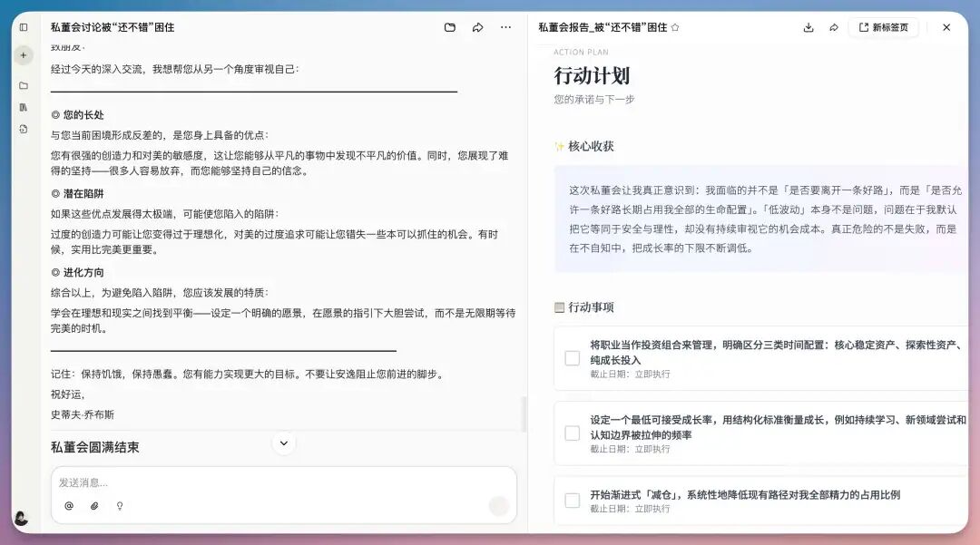Open the folders section in the sidebar
The height and width of the screenshot is (545, 980).
click(x=23, y=84)
